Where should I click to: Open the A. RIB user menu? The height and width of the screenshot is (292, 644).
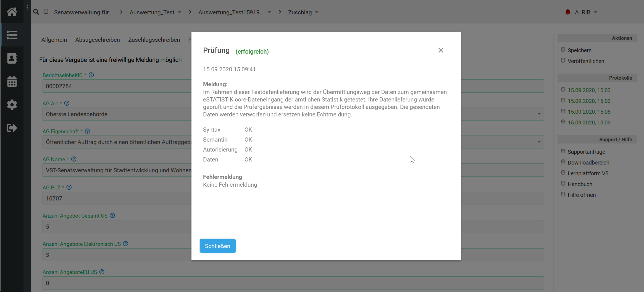click(x=586, y=12)
